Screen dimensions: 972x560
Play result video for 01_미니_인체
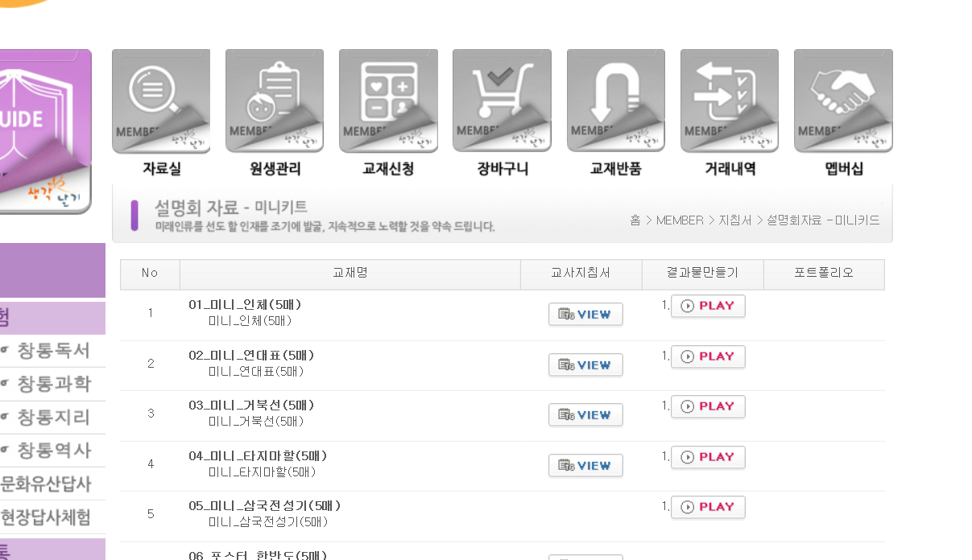point(708,306)
